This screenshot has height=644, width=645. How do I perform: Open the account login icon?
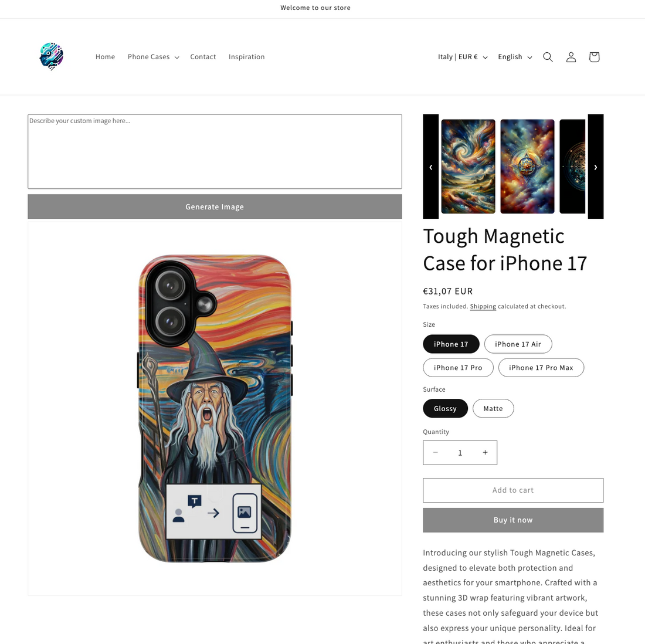click(571, 57)
